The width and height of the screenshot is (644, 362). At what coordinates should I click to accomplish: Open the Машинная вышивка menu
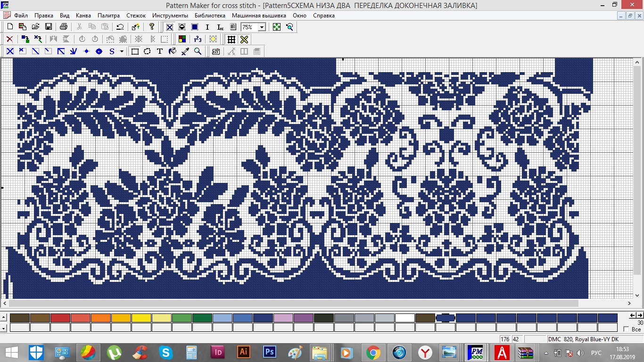259,15
